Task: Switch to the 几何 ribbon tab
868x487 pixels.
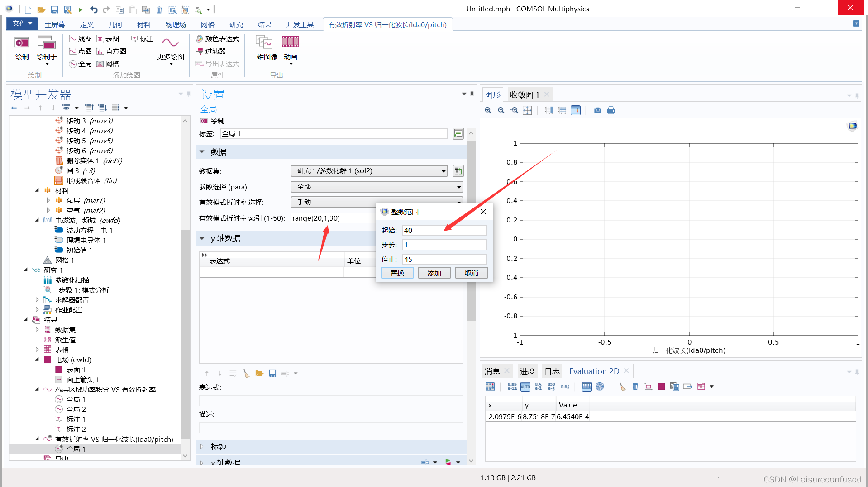Action: point(115,24)
